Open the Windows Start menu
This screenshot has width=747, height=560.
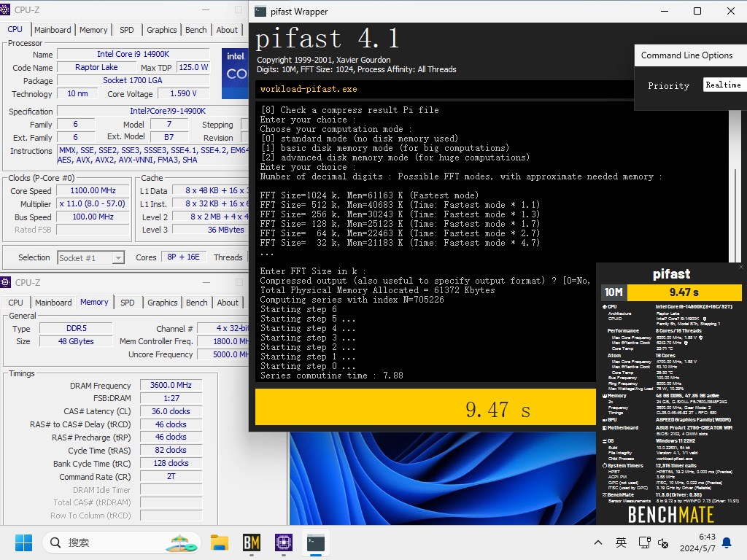click(x=23, y=542)
